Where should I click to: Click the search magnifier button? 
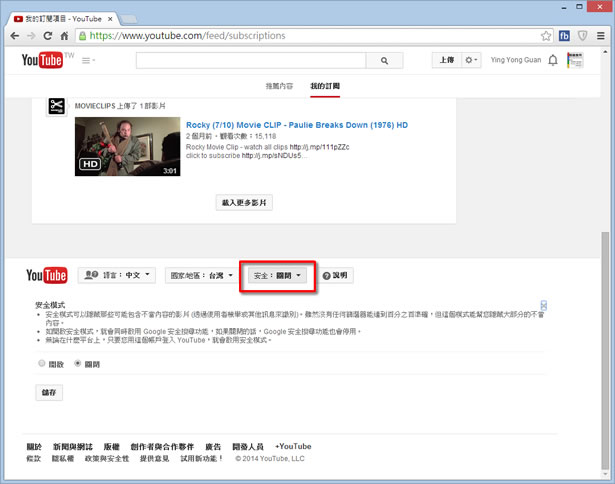(x=383, y=61)
